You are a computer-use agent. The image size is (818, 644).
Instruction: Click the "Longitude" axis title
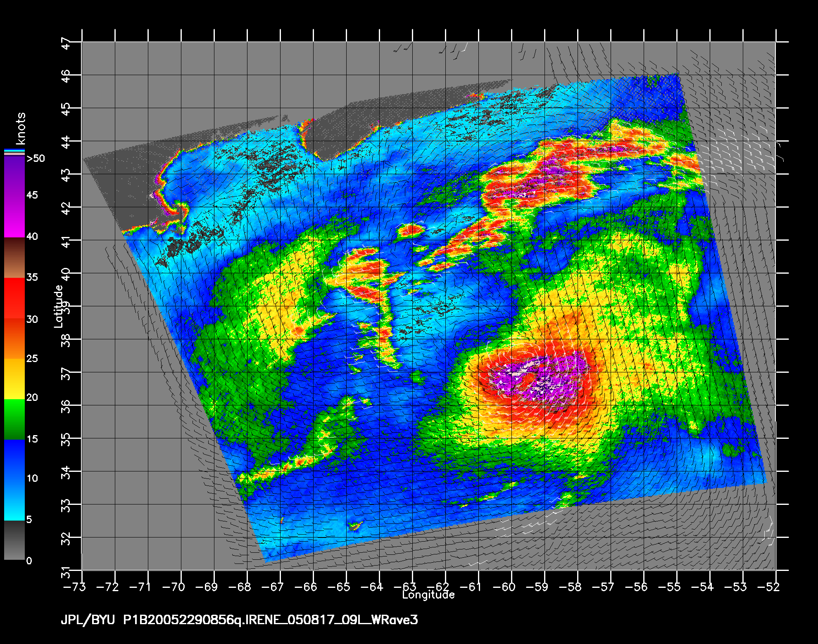click(428, 595)
